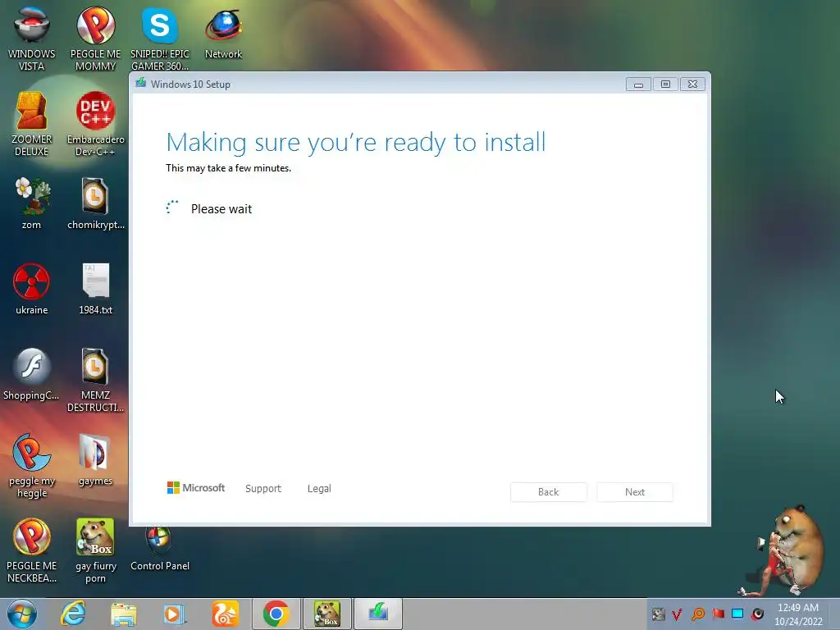
Task: Click the red V tray icon
Action: [677, 614]
